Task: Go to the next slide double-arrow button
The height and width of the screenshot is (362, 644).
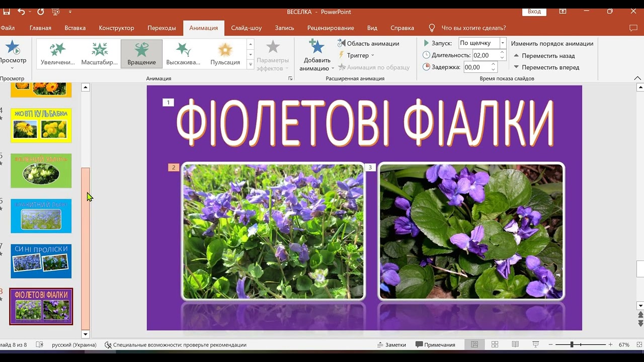Action: pos(640,323)
